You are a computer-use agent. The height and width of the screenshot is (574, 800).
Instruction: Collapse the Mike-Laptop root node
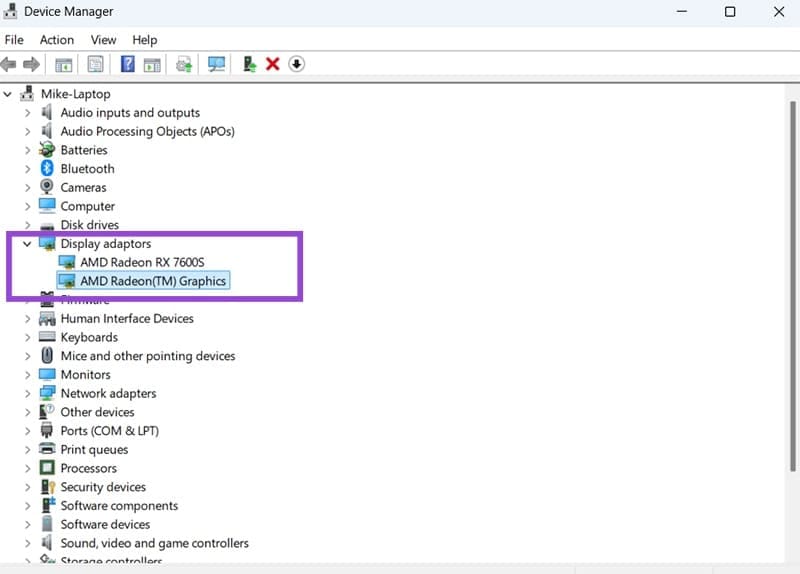coord(8,94)
